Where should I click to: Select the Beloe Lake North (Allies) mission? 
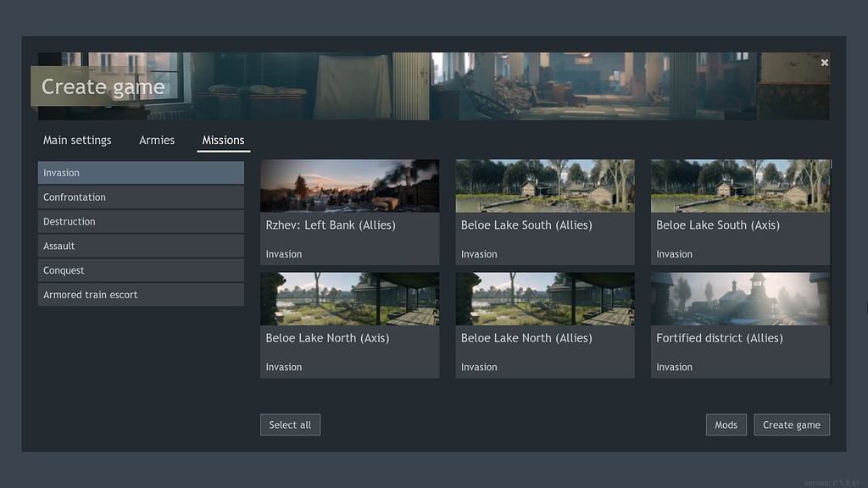(x=545, y=324)
